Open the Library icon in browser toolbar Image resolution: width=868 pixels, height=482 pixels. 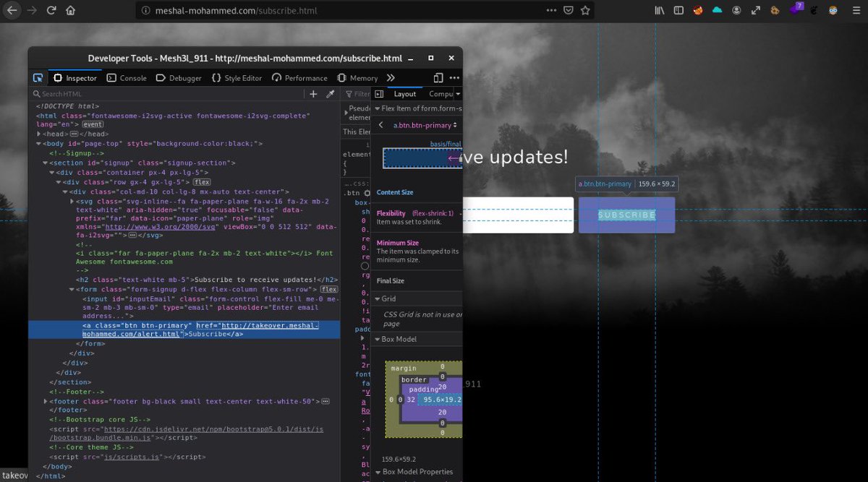pyautogui.click(x=660, y=11)
